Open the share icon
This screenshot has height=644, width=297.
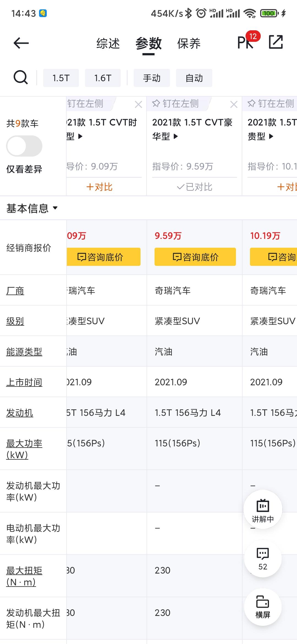coord(276,42)
